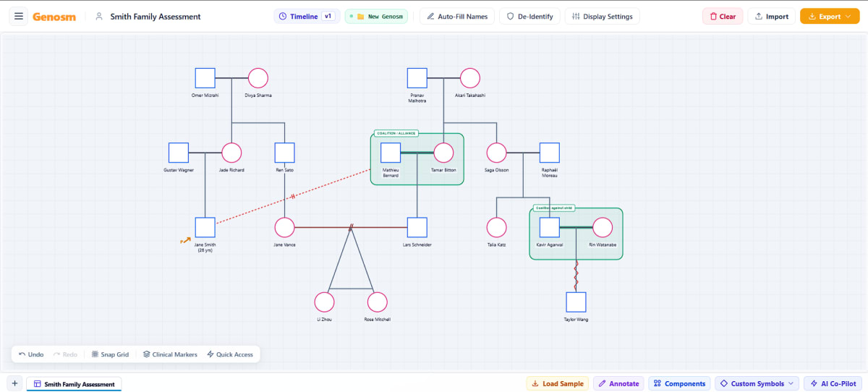Image resolution: width=868 pixels, height=392 pixels.
Task: Select Jane Vance's circle symbol
Action: tap(285, 227)
